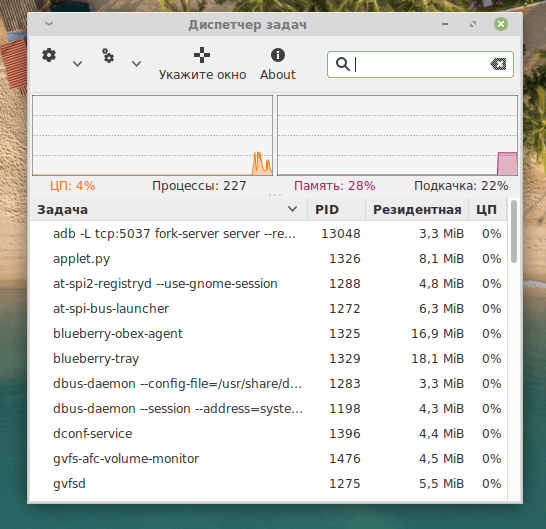Clear the search field with backspace icon
This screenshot has width=546, height=529.
tap(498, 64)
